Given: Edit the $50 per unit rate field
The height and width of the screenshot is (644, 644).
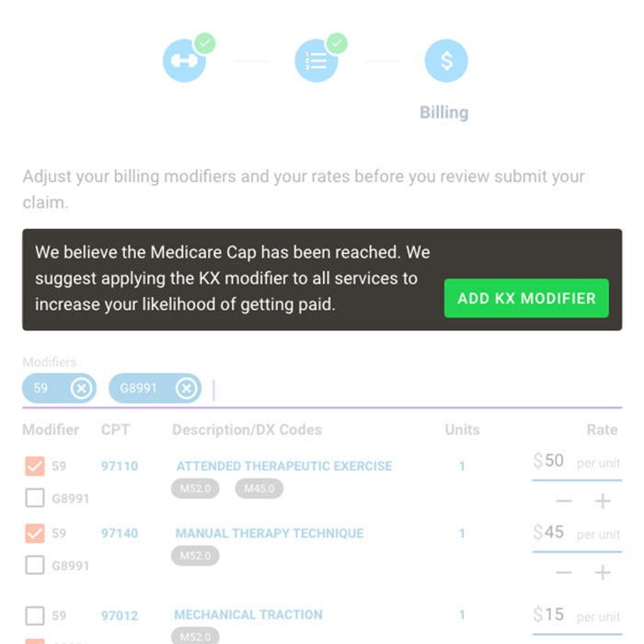Looking at the screenshot, I should pyautogui.click(x=577, y=462).
